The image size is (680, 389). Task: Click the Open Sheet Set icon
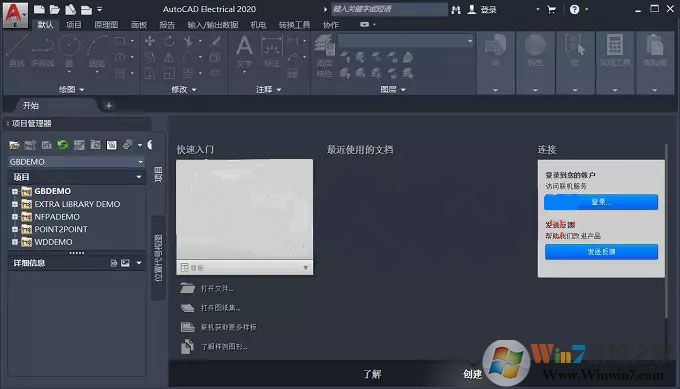click(187, 307)
